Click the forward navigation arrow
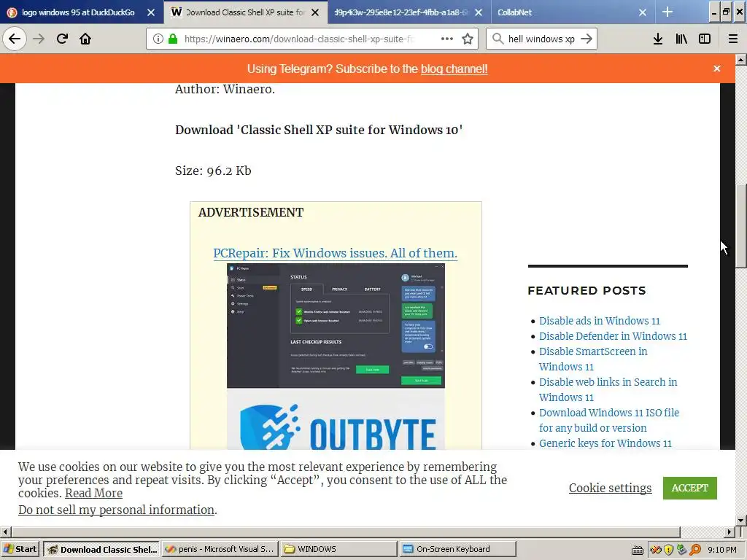 coord(39,39)
